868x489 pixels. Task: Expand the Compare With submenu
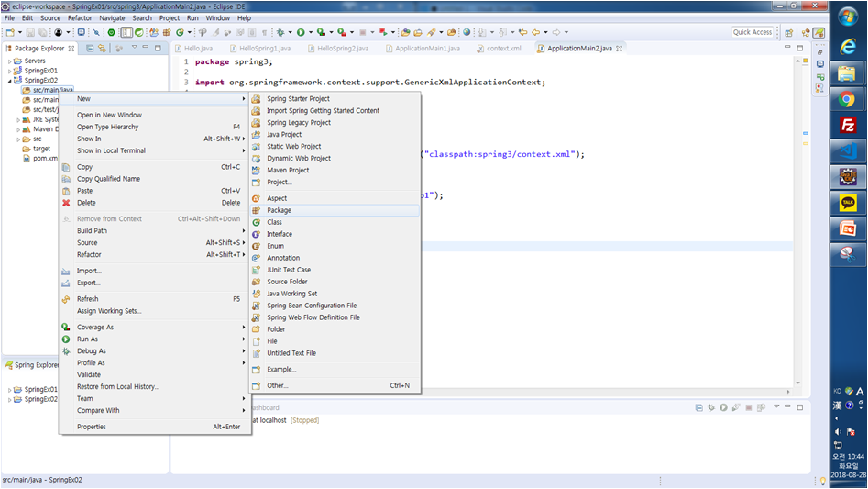(x=244, y=410)
